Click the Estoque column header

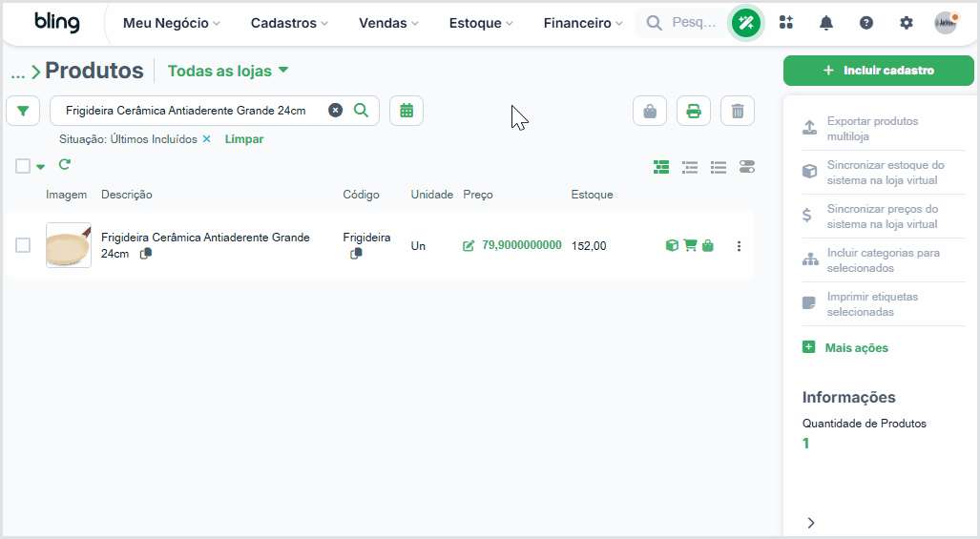[x=592, y=195]
